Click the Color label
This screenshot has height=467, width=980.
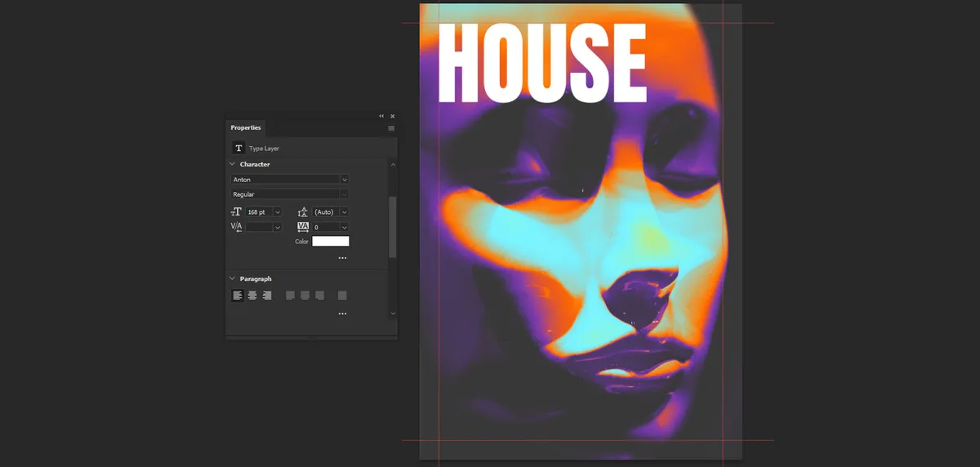302,242
